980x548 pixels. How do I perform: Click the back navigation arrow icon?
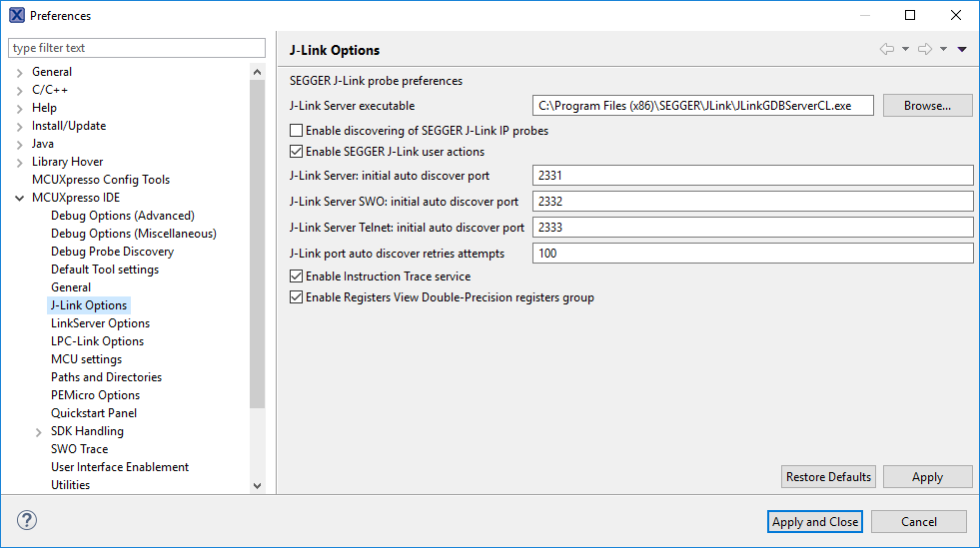tap(886, 49)
